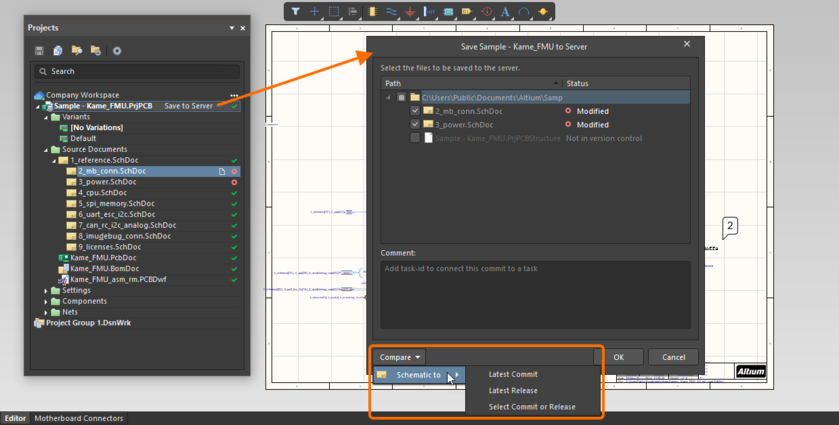Toggle the root folder path checkbox
Screen dimensions: 839x425
tap(401, 98)
